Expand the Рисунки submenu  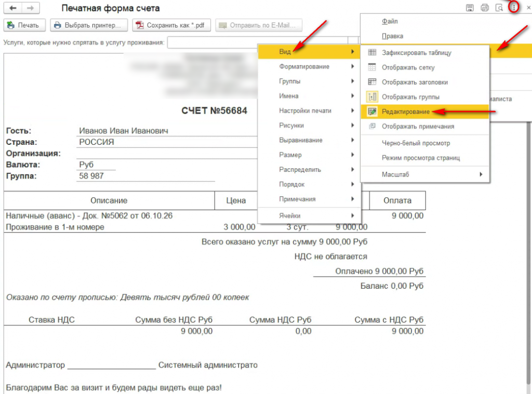[x=309, y=126]
